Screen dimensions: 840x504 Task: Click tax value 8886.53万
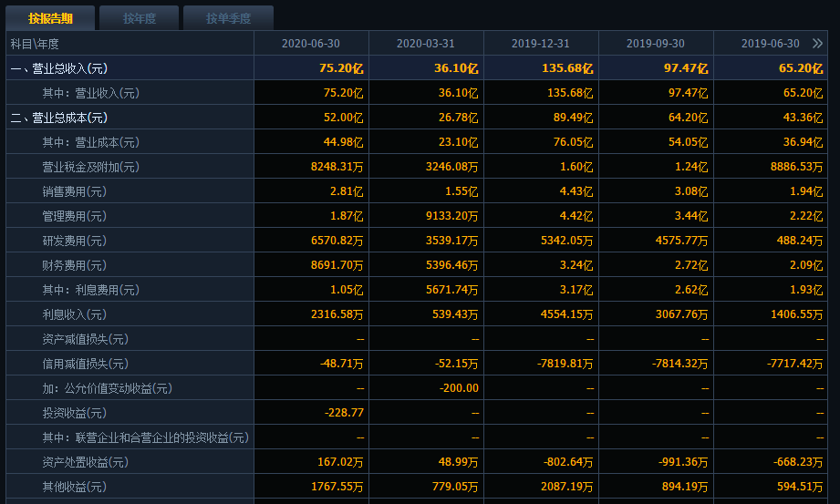pyautogui.click(x=796, y=167)
